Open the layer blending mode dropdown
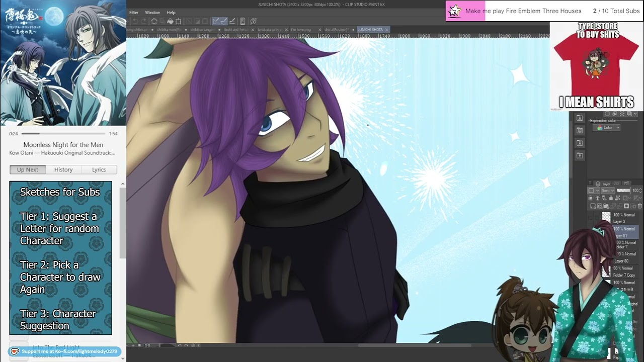The image size is (644, 362). [608, 191]
